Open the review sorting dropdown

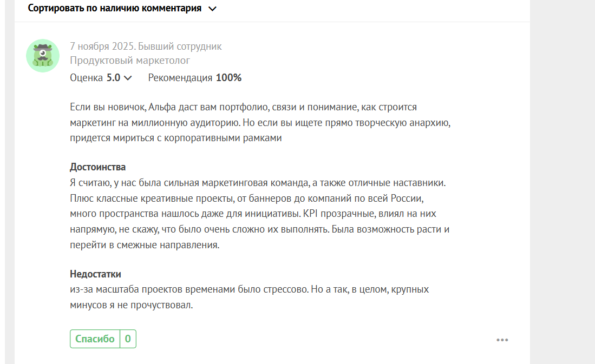(115, 9)
